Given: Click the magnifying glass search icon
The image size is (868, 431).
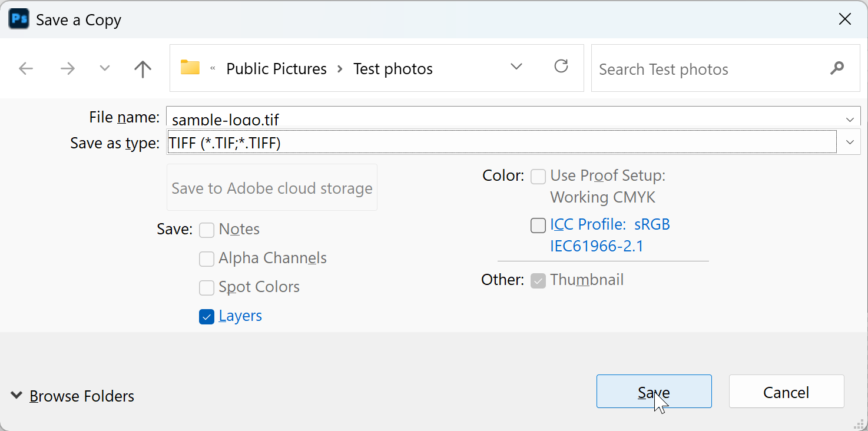Looking at the screenshot, I should click(837, 68).
